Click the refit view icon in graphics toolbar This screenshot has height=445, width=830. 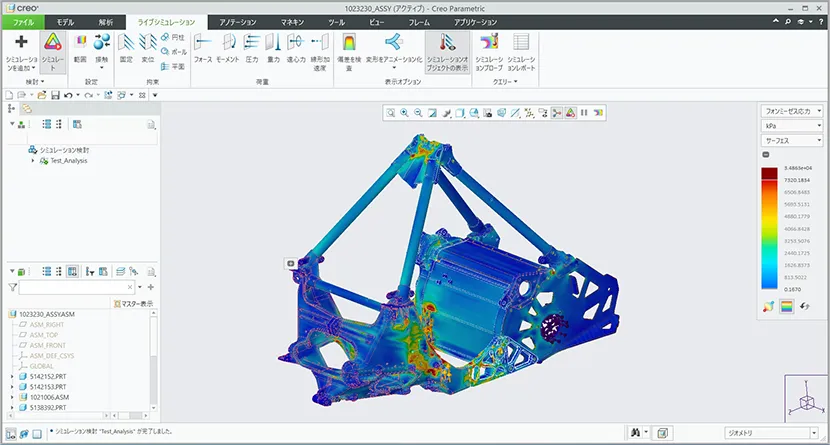pos(391,113)
